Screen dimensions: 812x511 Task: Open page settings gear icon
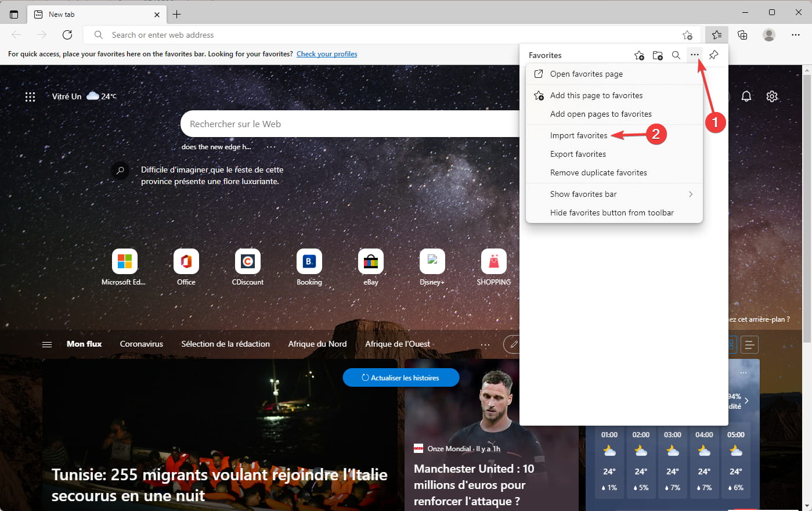pyautogui.click(x=772, y=96)
